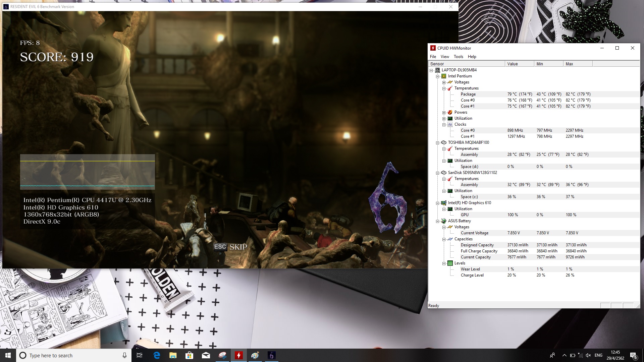The width and height of the screenshot is (644, 362).
Task: Expand Utilization under Intel Pentium
Action: coord(444,119)
